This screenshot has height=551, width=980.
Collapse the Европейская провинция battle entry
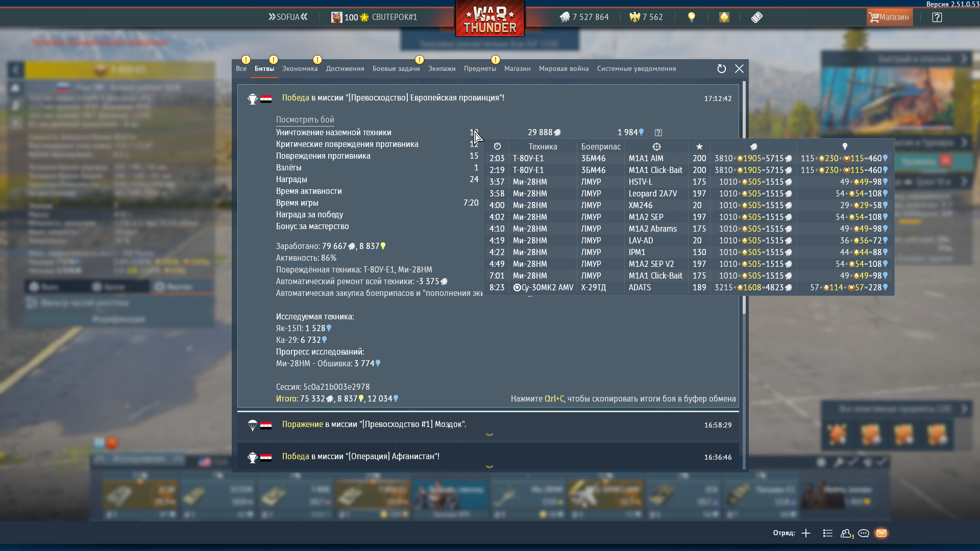pyautogui.click(x=393, y=98)
